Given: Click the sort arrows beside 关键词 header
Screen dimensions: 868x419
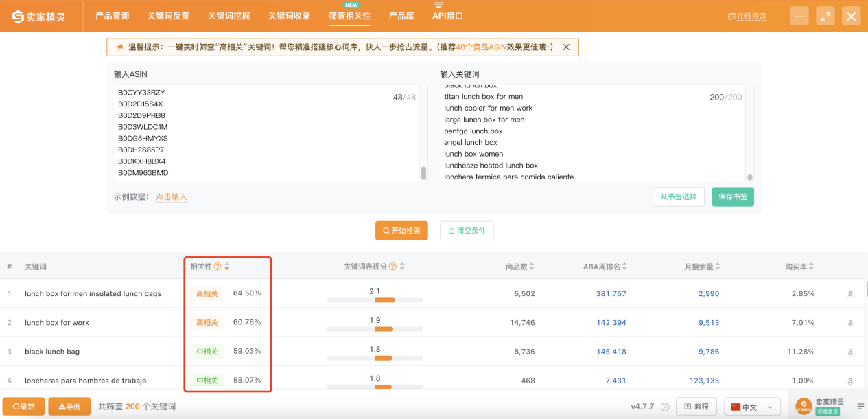Looking at the screenshot, I should pos(226,266).
